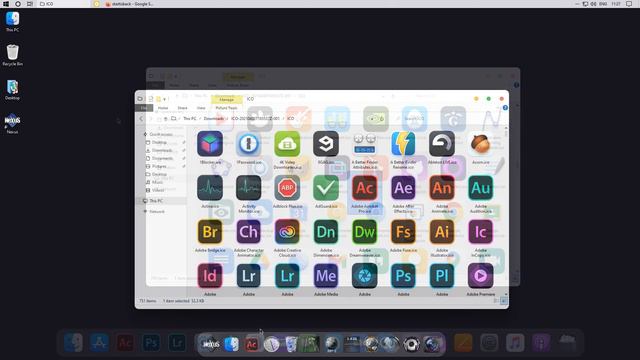Select the Adobe Premiere play-button icon
Screen dimensions: 640x360
(x=480, y=276)
